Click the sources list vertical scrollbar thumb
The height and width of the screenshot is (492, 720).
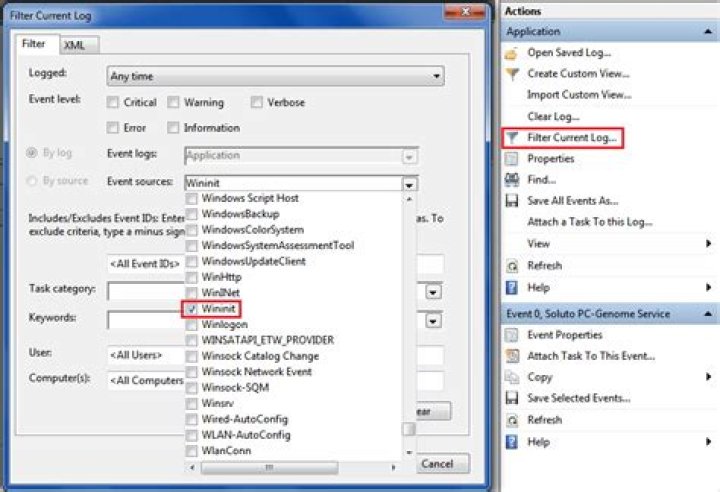pyautogui.click(x=409, y=429)
